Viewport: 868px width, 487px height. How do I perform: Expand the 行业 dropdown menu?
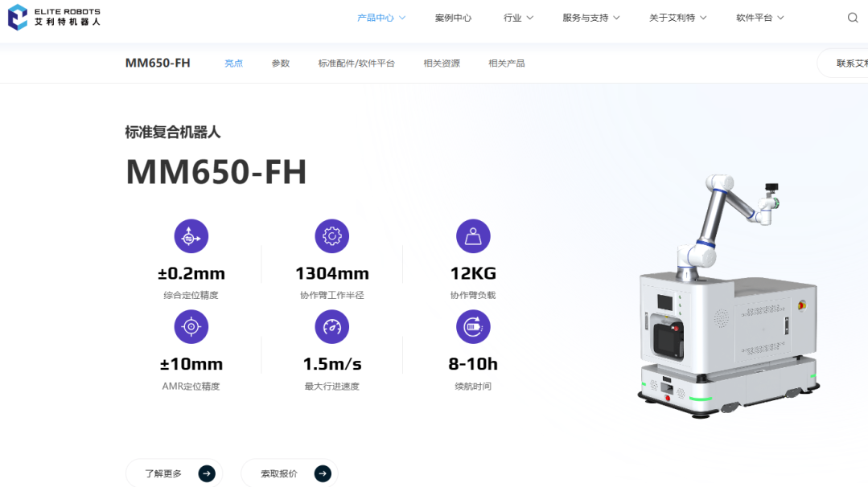click(x=518, y=18)
